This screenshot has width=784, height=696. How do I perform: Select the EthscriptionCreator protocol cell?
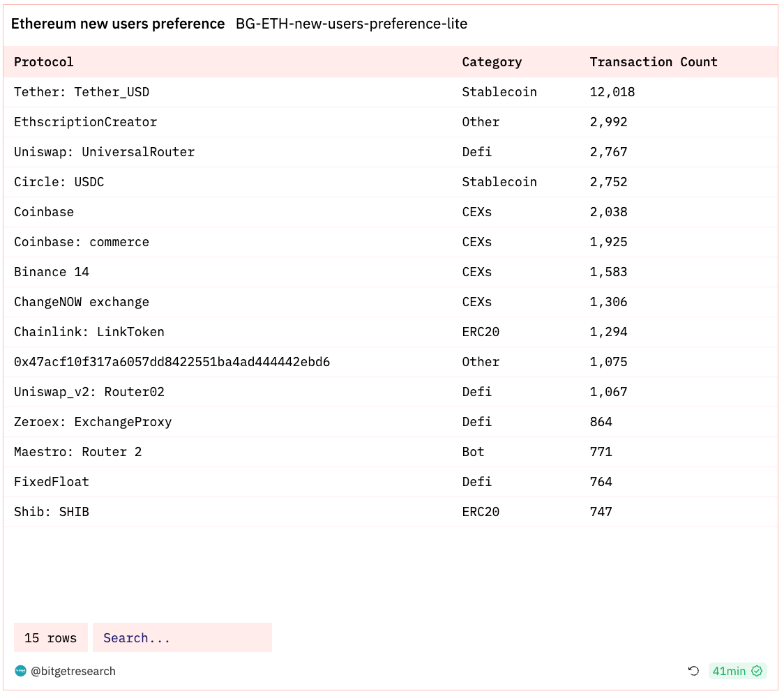coord(86,122)
